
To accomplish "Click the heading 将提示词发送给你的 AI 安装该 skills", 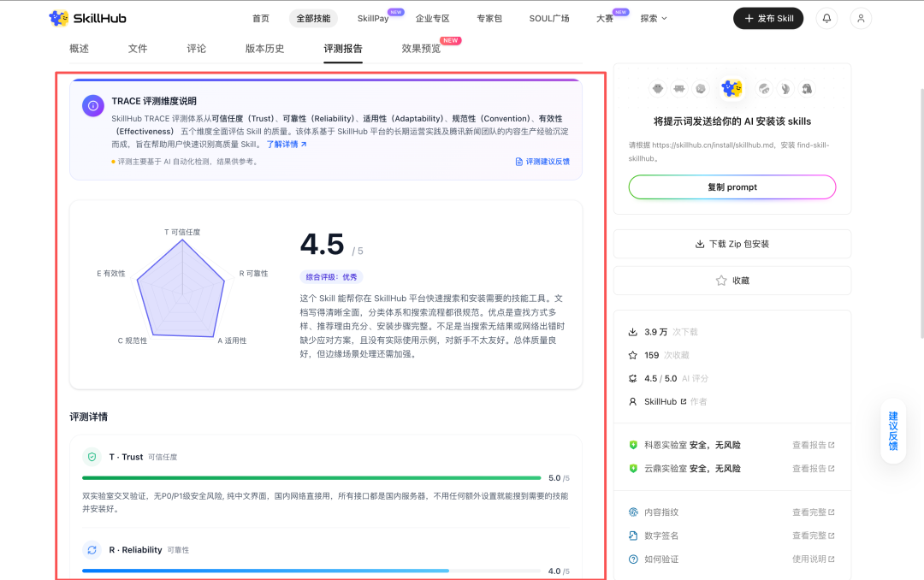I will [731, 121].
